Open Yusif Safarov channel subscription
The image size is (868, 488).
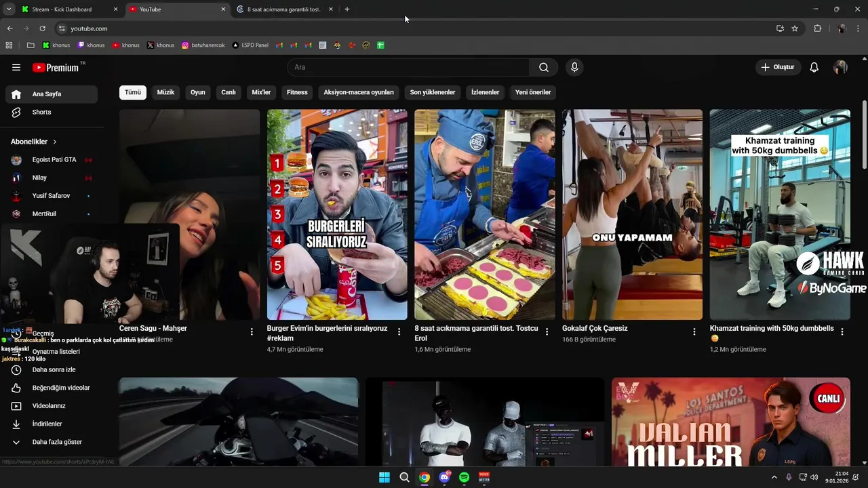coord(52,196)
